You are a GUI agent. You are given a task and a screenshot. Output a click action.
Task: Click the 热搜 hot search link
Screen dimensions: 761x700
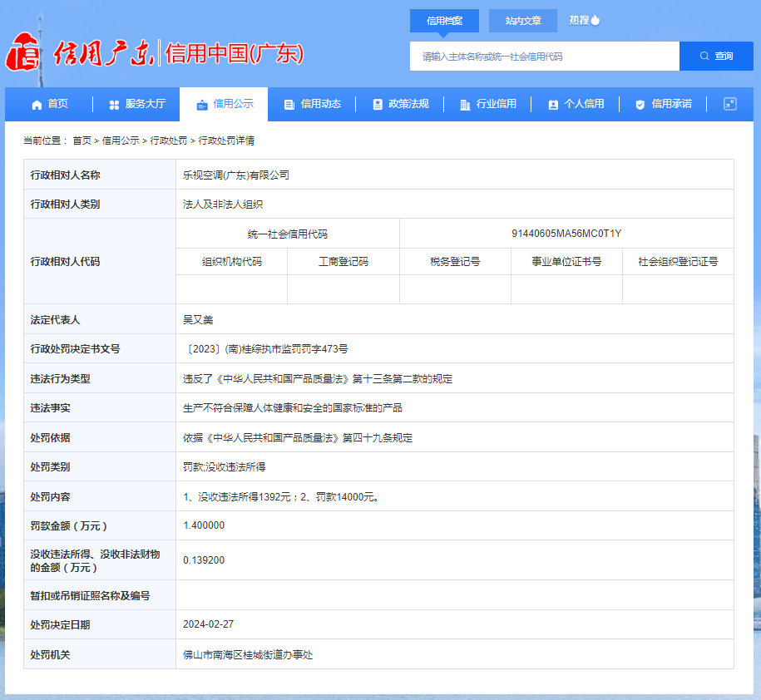(585, 21)
